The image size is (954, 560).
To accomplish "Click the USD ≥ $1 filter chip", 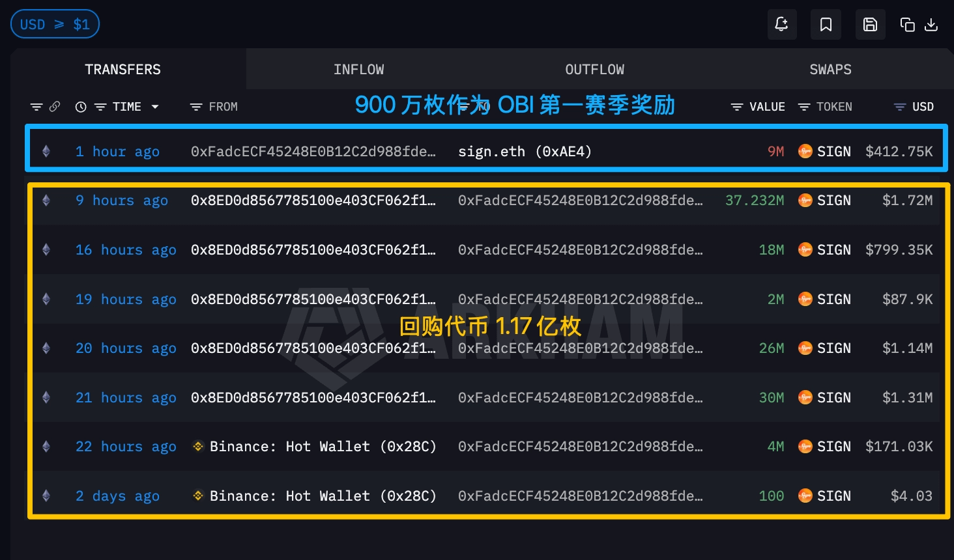I will coord(55,24).
